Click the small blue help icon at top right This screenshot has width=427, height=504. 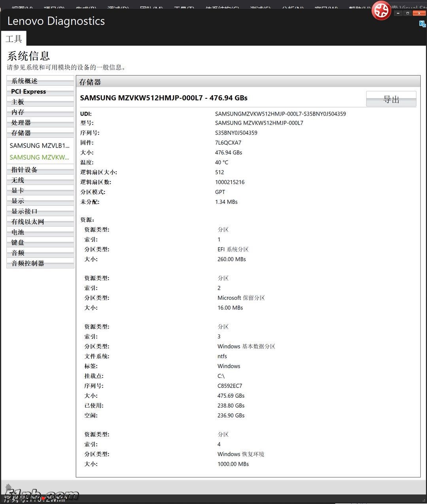[x=422, y=24]
